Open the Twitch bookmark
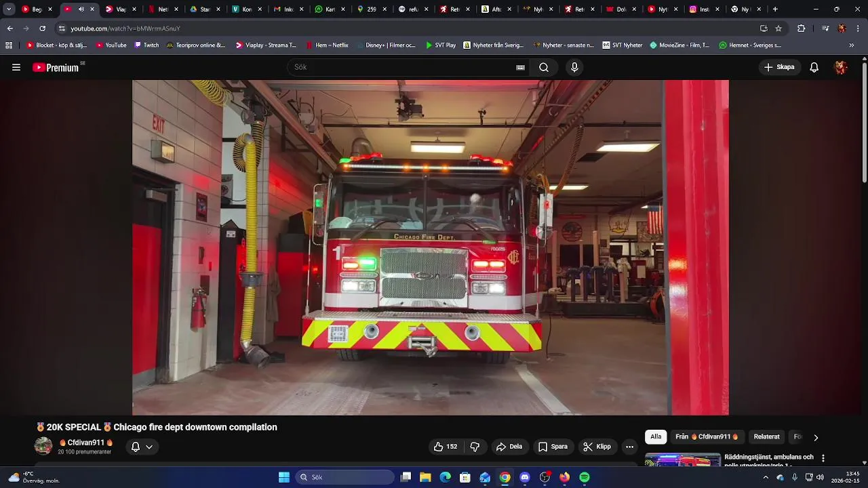Viewport: 868px width, 488px height. (146, 45)
